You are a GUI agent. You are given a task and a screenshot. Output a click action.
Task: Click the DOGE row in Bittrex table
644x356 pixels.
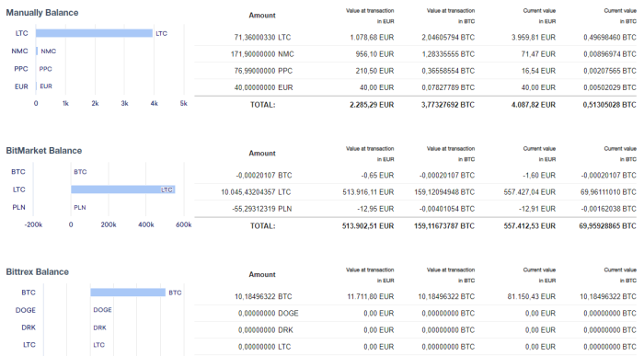(x=416, y=314)
